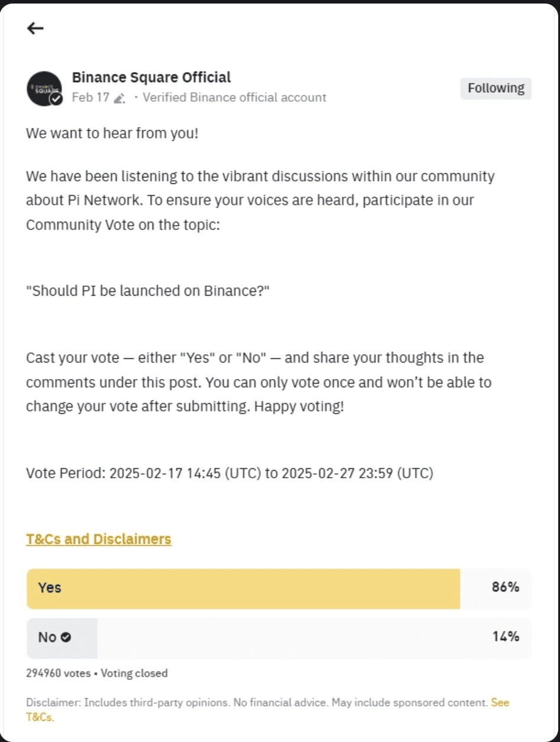Click the back arrow to return
This screenshot has height=742, width=560.
point(35,28)
